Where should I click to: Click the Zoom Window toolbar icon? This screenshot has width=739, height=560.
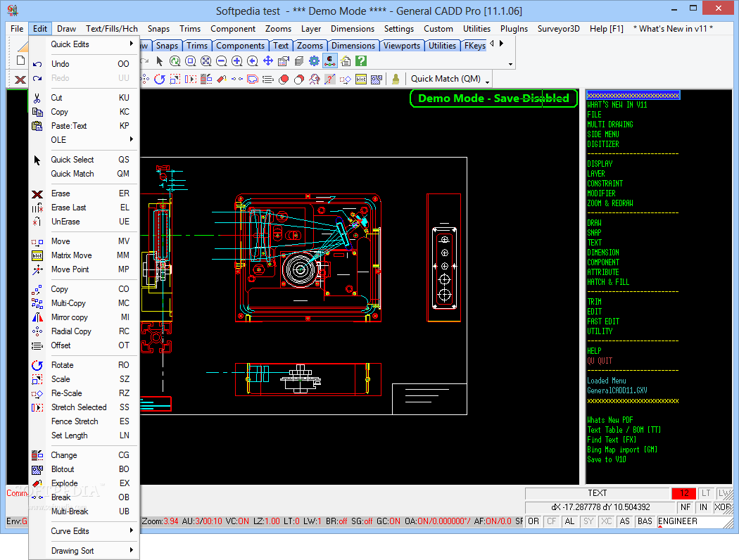[191, 61]
